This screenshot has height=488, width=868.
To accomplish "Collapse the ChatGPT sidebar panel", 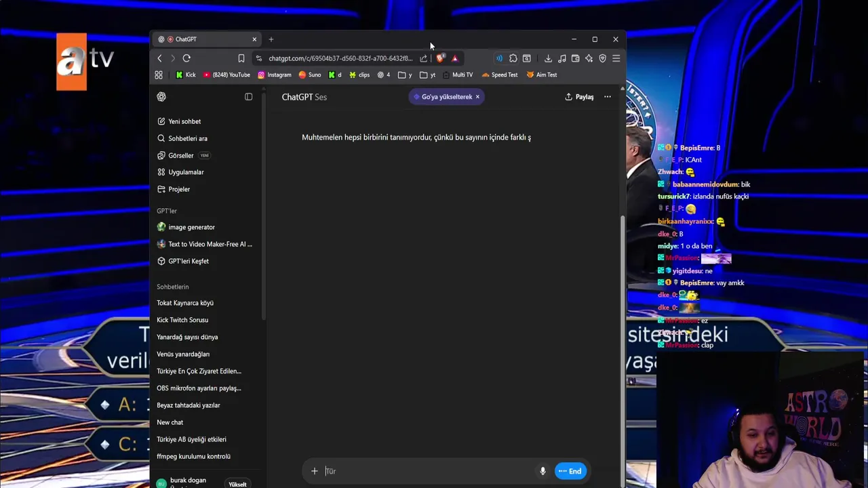I will (x=248, y=97).
